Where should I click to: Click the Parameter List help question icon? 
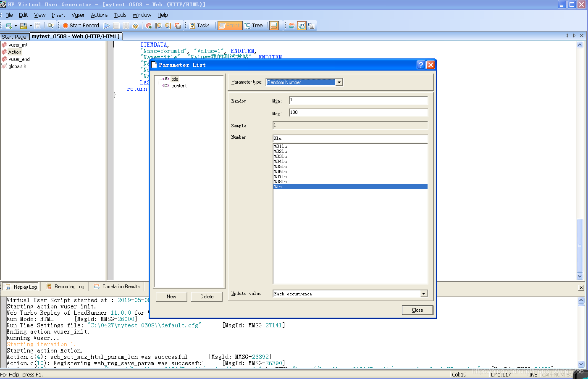(x=421, y=65)
